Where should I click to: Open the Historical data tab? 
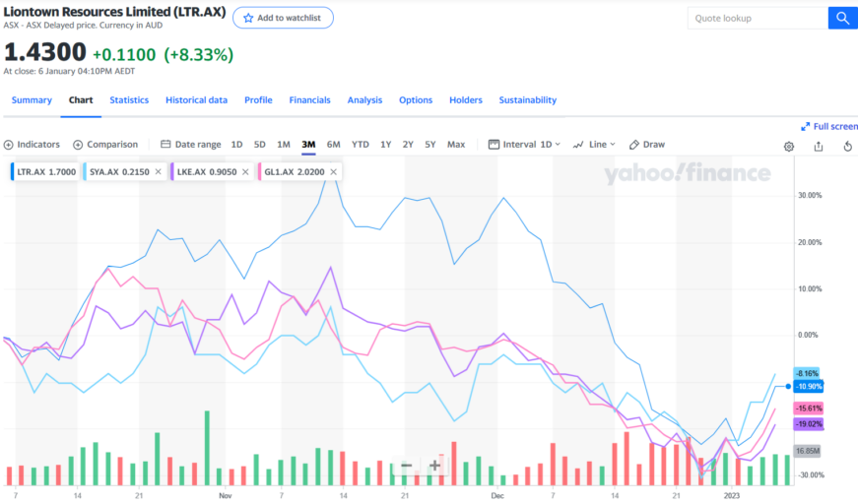click(x=196, y=100)
